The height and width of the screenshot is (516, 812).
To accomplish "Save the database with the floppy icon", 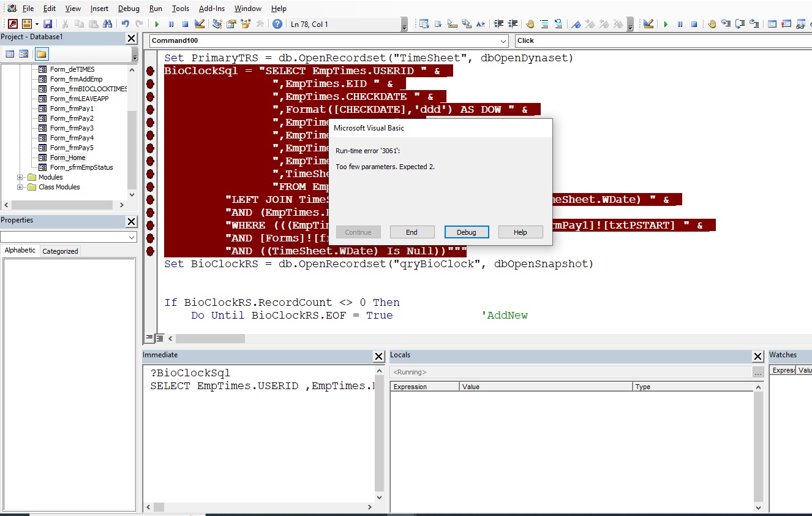I will pyautogui.click(x=48, y=24).
